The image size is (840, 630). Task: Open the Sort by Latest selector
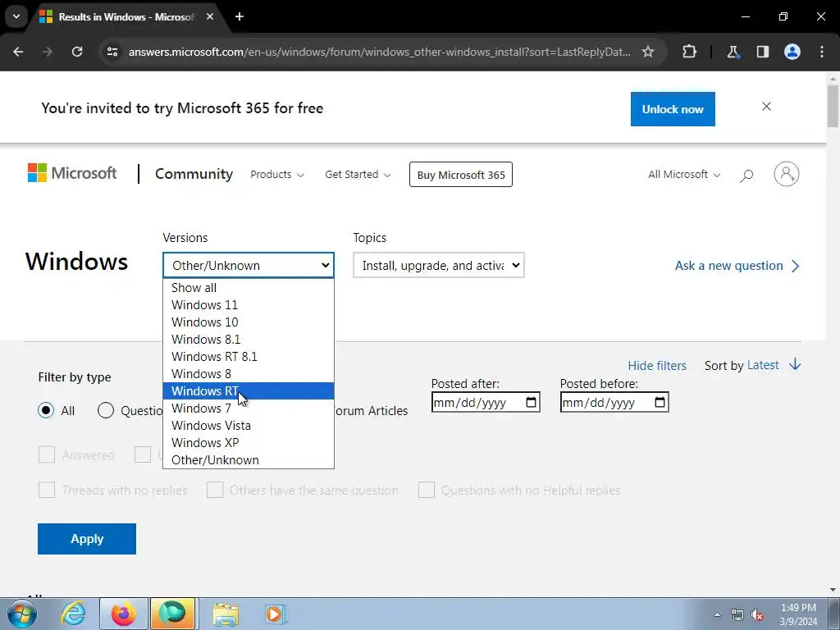point(763,365)
